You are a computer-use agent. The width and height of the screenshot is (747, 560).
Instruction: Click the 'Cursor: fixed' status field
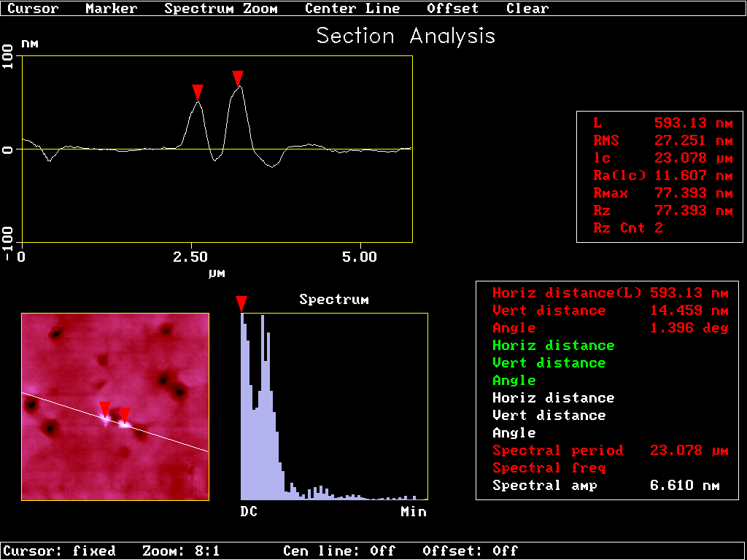click(60, 551)
